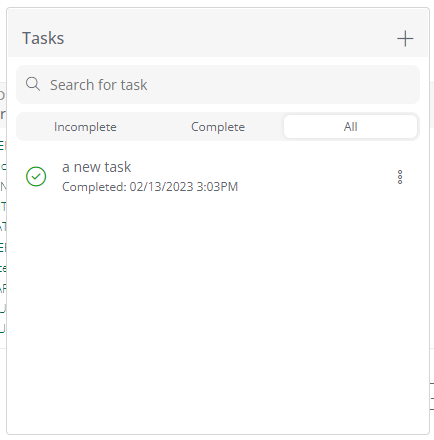Expand the three-dot menu on task row
Viewport: 434px width, 440px height.
tap(400, 177)
